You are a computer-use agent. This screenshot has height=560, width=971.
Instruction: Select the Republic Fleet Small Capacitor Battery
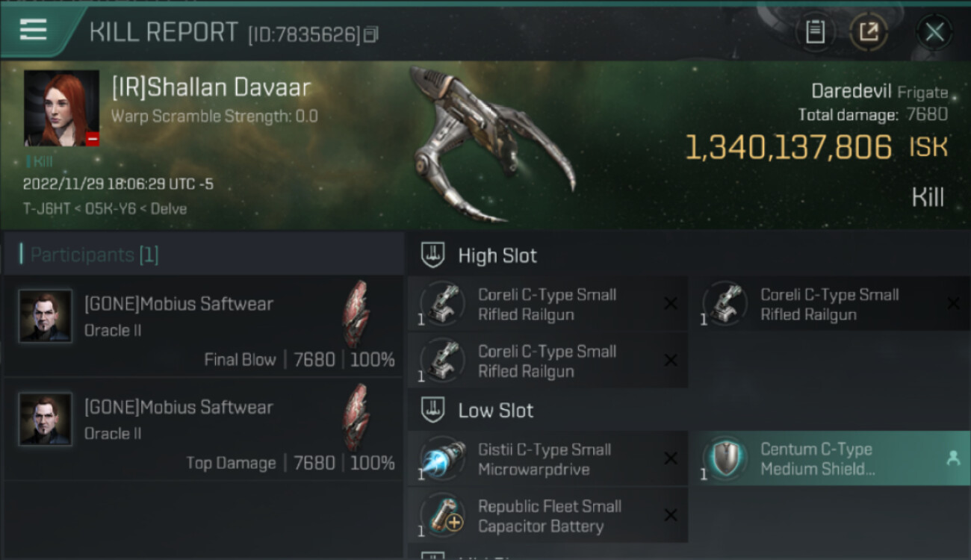[x=547, y=516]
